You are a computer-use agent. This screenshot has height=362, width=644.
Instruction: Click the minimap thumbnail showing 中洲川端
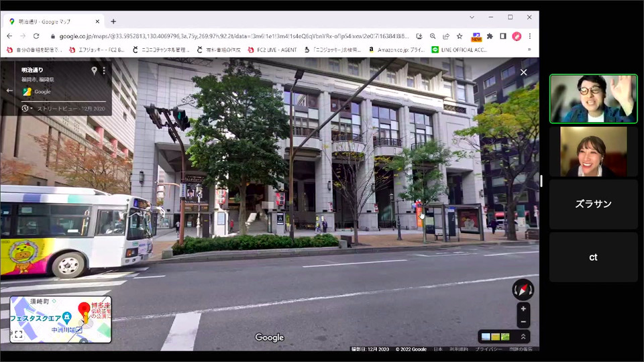[x=61, y=320]
